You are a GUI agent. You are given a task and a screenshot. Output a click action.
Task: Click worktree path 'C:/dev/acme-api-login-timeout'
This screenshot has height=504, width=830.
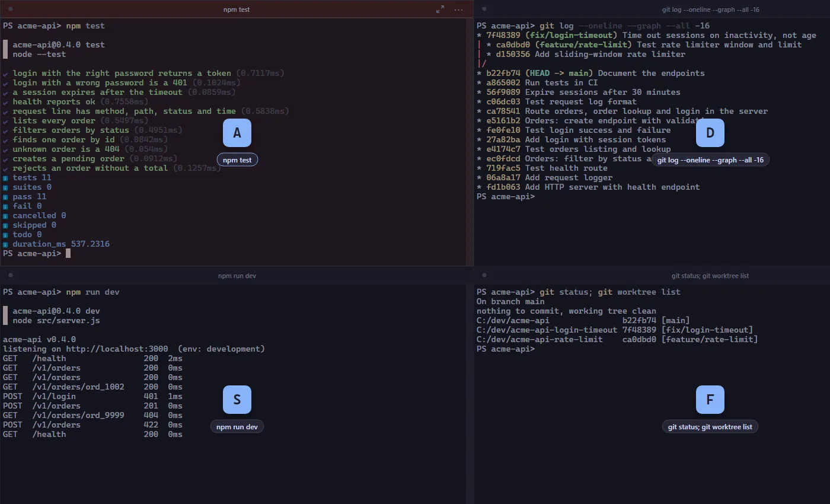[547, 330]
